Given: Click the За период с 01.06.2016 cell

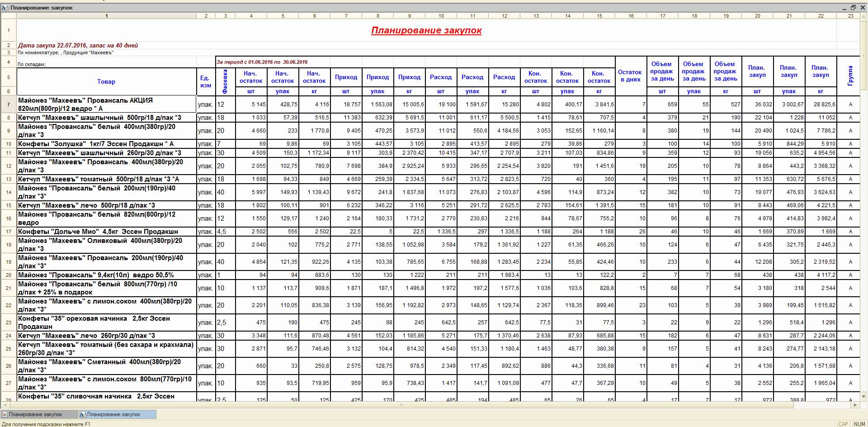Looking at the screenshot, I should [x=262, y=62].
